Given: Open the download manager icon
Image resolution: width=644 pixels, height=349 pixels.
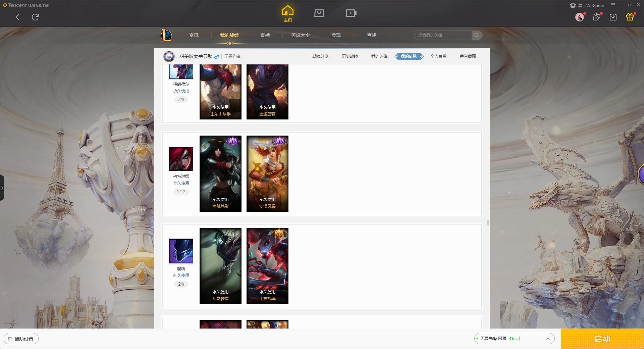Looking at the screenshot, I should pos(613,17).
